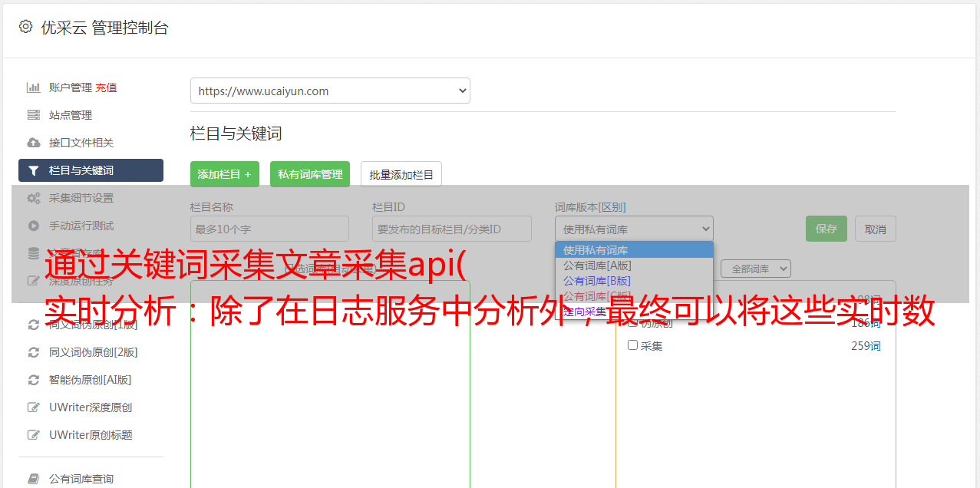Click the edit icon for UWriter原创标题

34,435
